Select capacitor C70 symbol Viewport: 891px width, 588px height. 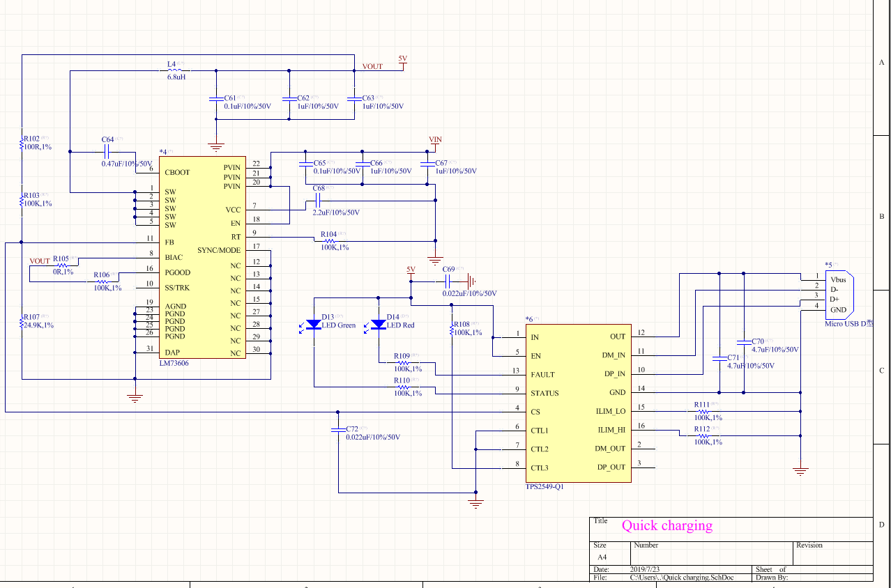743,342
